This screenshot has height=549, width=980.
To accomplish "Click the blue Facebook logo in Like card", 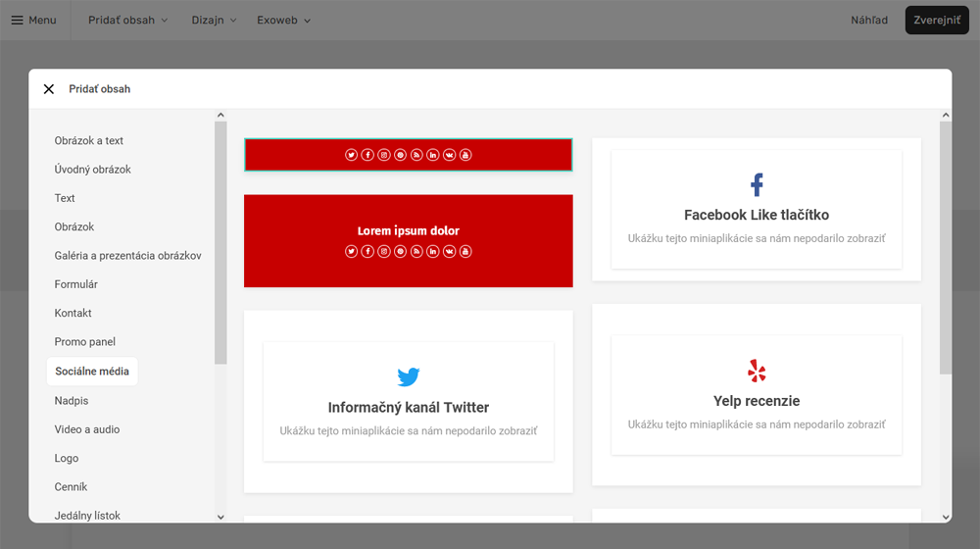I will pos(757,184).
